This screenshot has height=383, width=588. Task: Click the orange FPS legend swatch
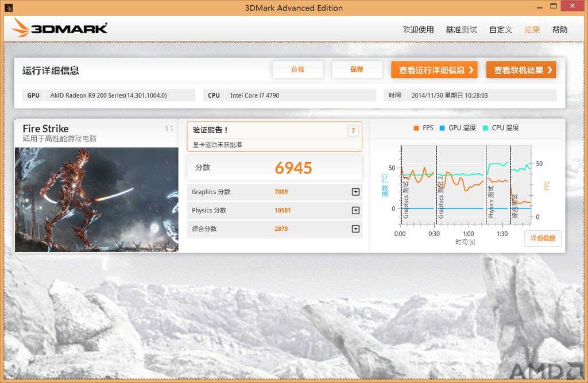point(416,128)
